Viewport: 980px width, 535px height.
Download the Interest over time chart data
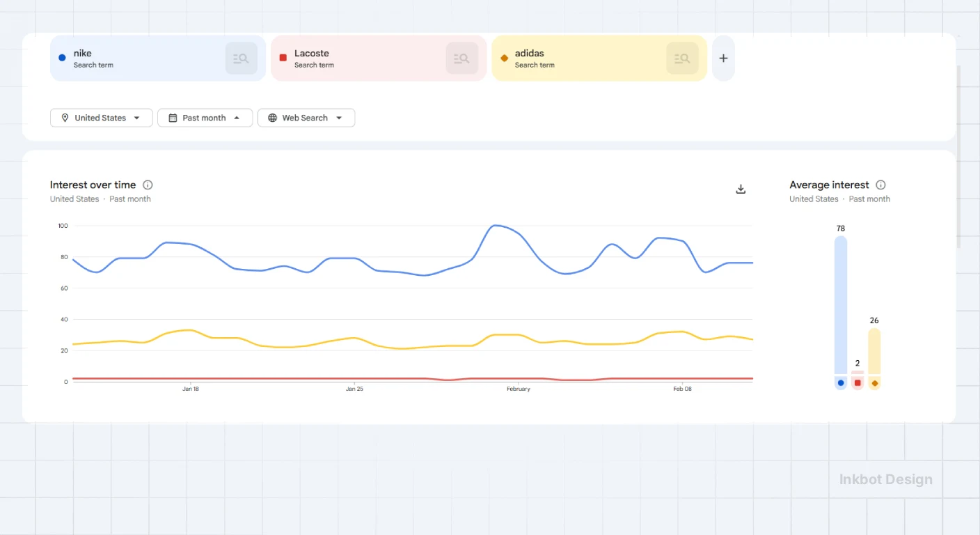(741, 189)
